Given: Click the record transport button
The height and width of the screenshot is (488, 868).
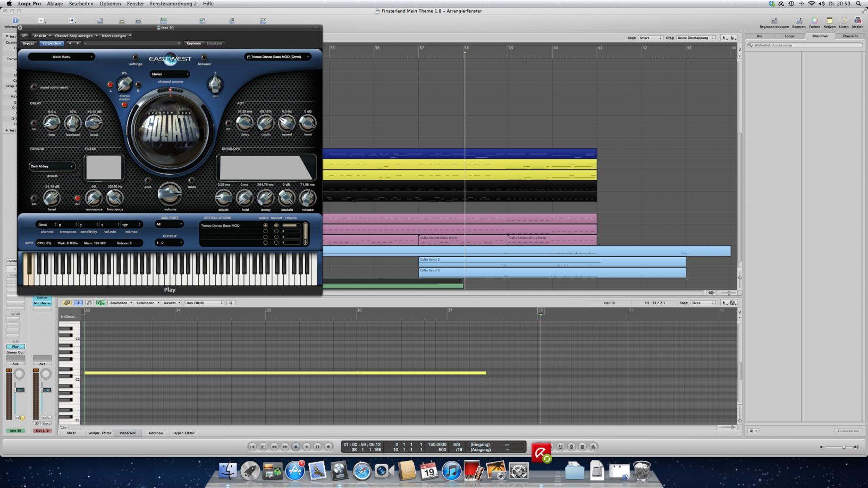Looking at the screenshot, I should point(328,447).
